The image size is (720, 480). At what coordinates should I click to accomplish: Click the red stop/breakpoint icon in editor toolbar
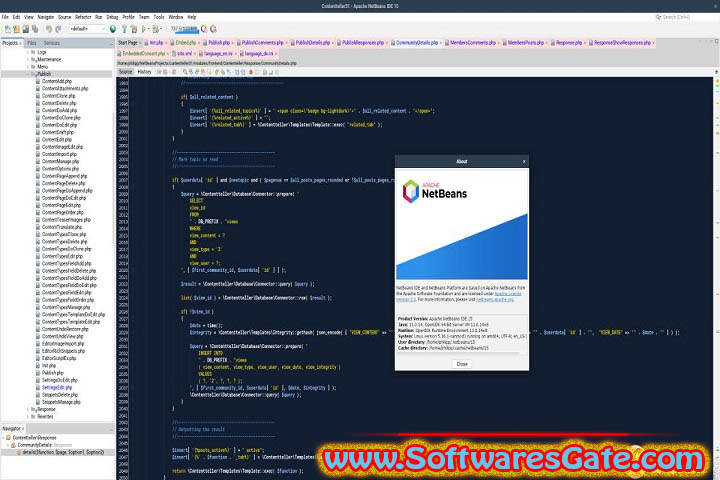pyautogui.click(x=251, y=72)
